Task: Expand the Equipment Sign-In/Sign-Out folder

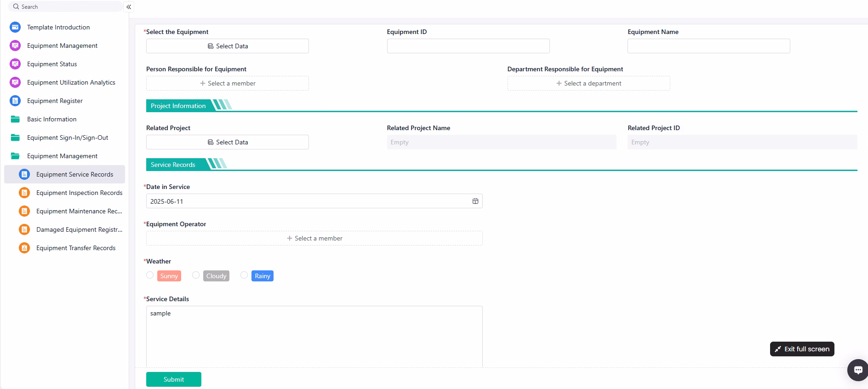Action: [68, 137]
